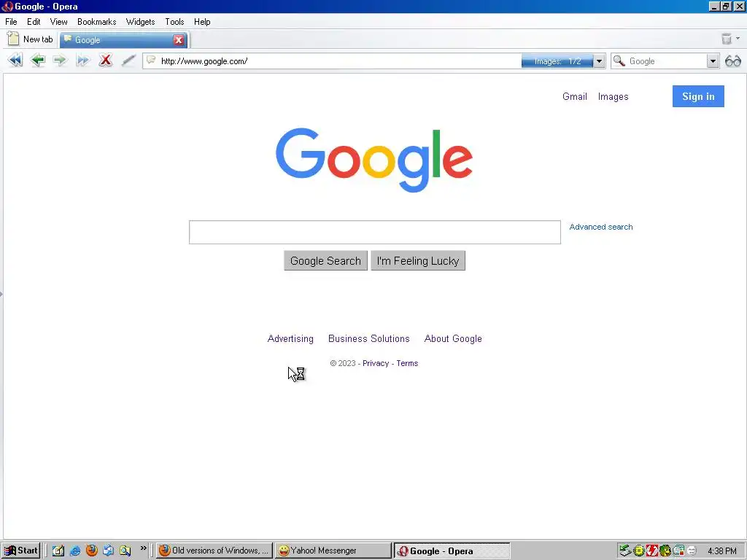Click the glasses Fit-to-width icon
The image size is (747, 560).
coord(732,61)
